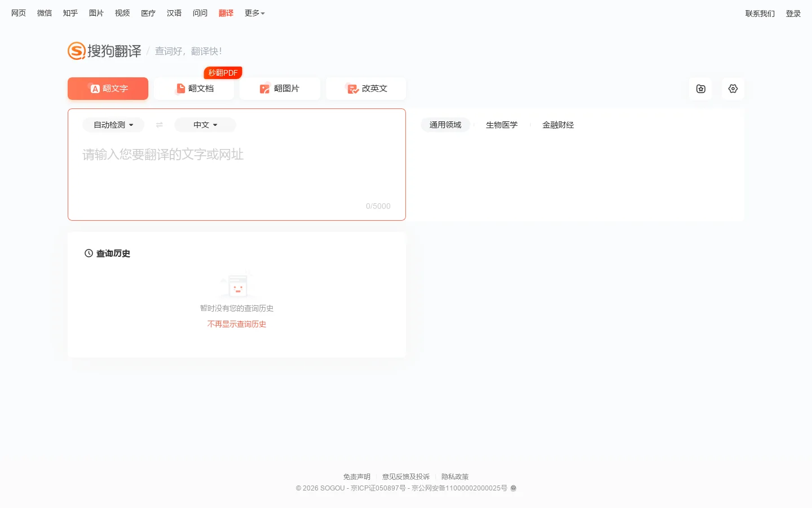Open the 免责声明 footer link
Image resolution: width=812 pixels, height=508 pixels.
click(x=357, y=477)
